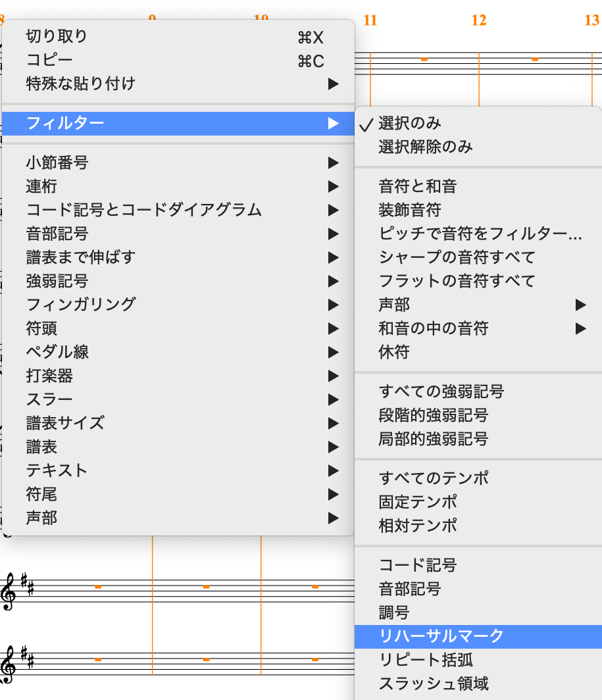Click コード記号 in the filter submenu
602x700 pixels.
[417, 565]
